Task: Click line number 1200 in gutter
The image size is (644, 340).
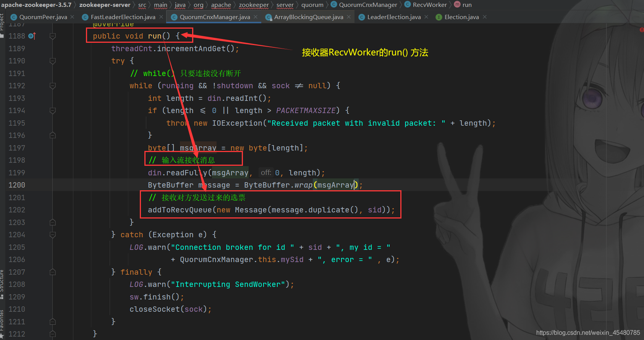Action: point(17,185)
